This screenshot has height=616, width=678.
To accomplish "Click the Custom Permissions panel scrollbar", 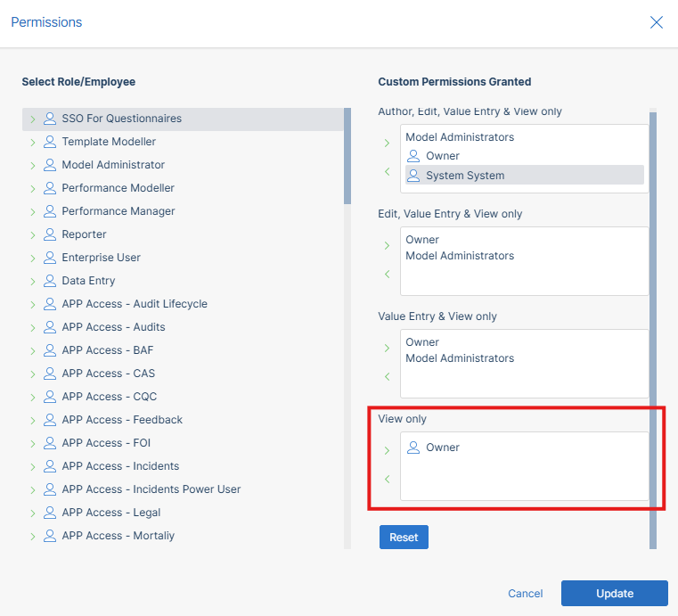I will [653, 331].
